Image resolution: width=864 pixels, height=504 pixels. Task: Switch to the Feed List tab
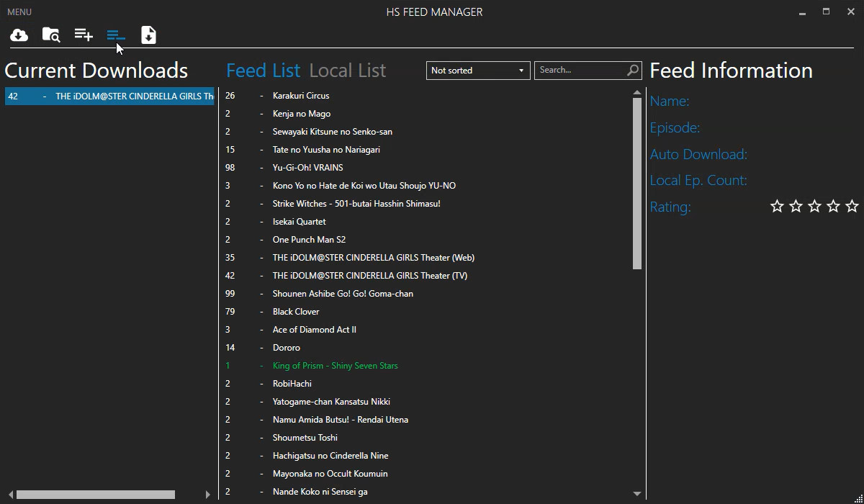click(263, 71)
